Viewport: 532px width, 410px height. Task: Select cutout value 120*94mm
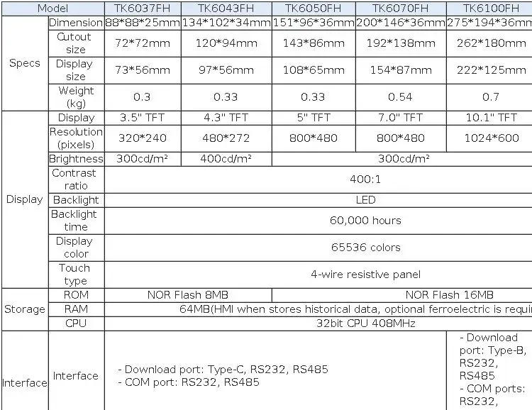click(226, 43)
